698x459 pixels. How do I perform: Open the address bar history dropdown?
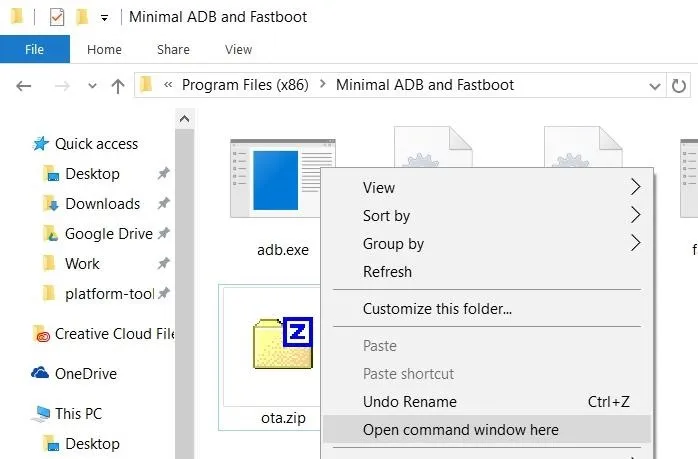coord(654,86)
